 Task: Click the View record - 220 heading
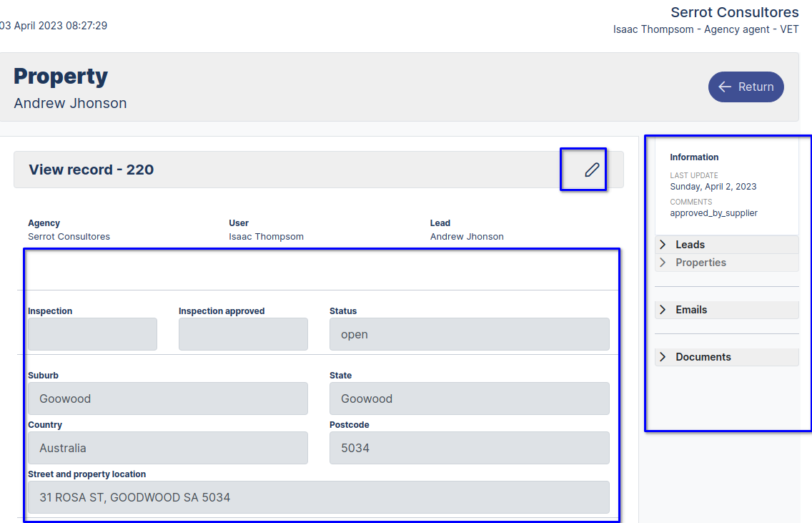pyautogui.click(x=91, y=170)
